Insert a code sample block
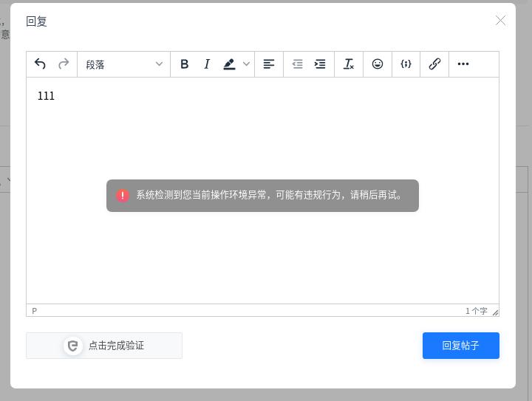The height and width of the screenshot is (401, 532). (406, 64)
